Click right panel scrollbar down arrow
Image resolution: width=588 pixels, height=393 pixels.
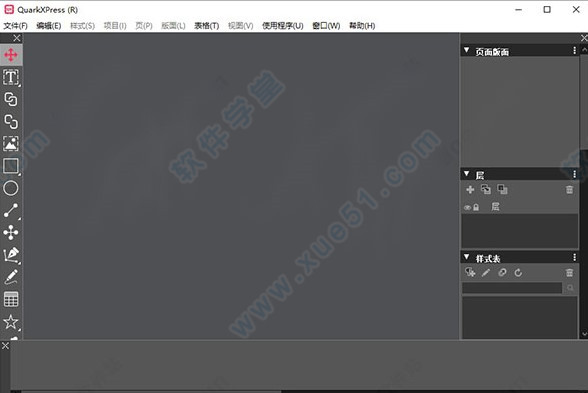point(584,333)
